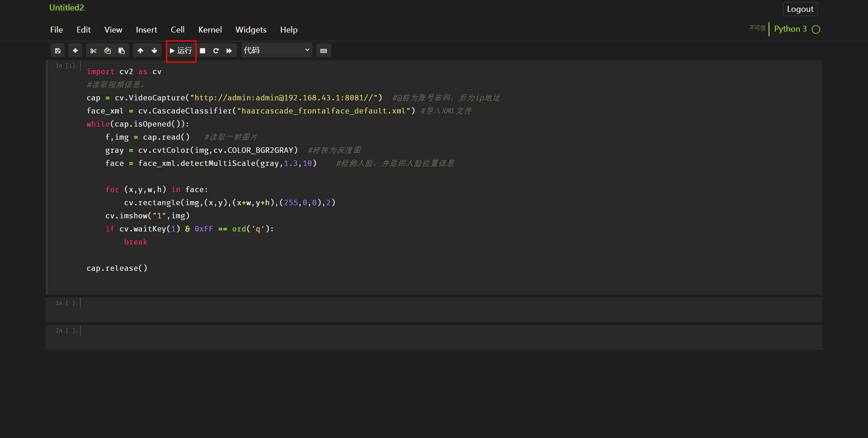Screen dimensions: 868x438
Task: Click the 不可信 trust indicator
Action: 757,28
